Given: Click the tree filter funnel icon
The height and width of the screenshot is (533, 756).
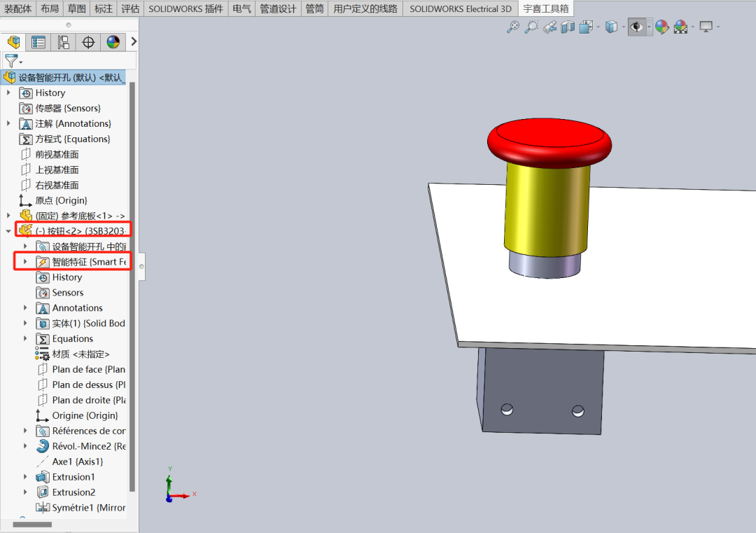Looking at the screenshot, I should coord(11,59).
